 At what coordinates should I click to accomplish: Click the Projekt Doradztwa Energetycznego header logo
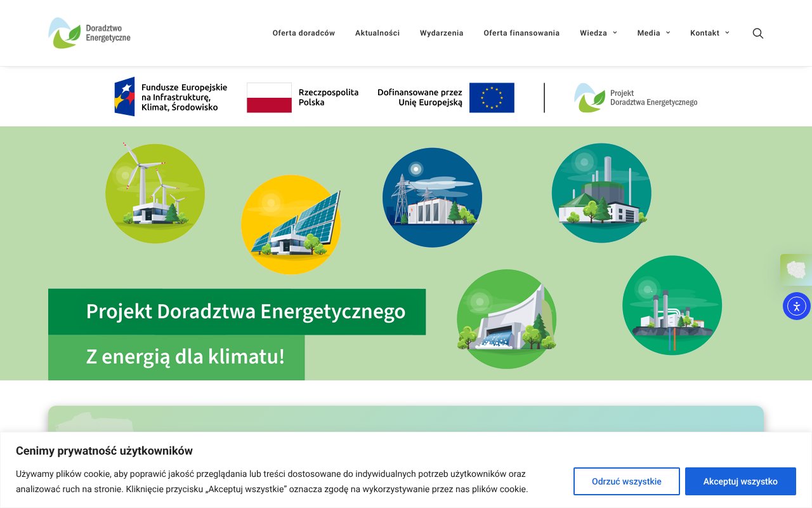tap(636, 97)
